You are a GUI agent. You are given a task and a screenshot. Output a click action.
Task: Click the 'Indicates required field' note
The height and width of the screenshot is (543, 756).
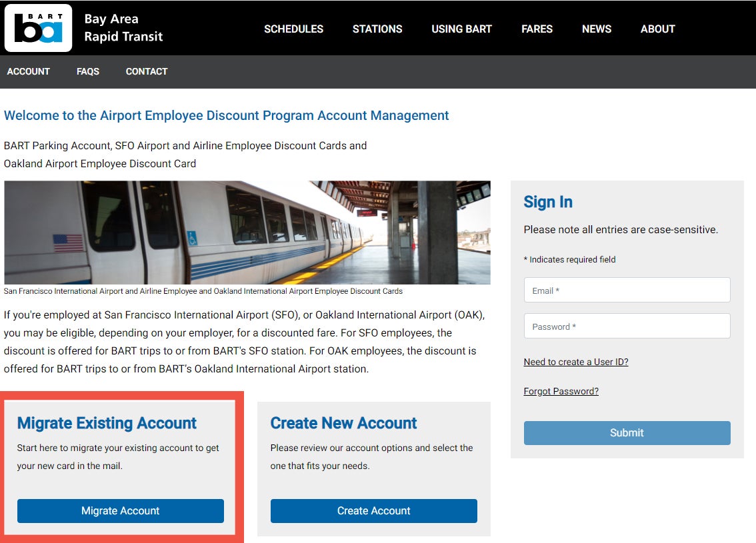[x=569, y=259]
